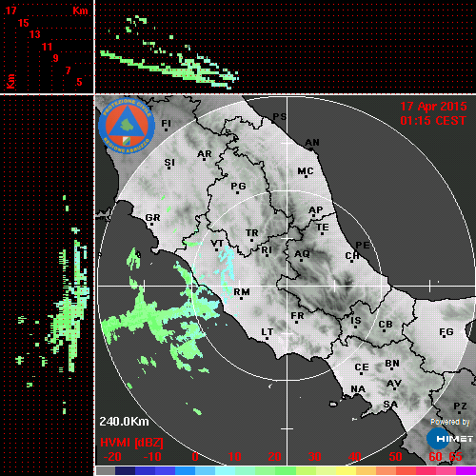Click the '11' km height label
The height and width of the screenshot is (476, 476).
pyautogui.click(x=47, y=47)
